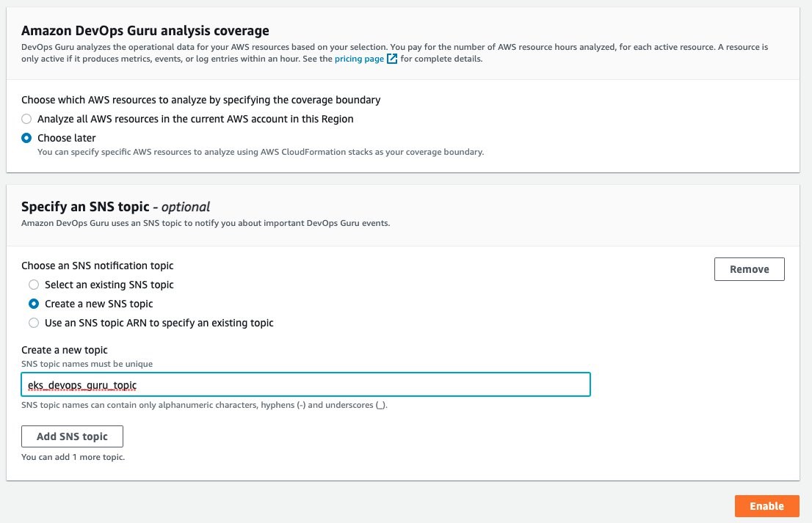
Task: Click 'Choose an SNS notification topic' label
Action: tap(98, 266)
